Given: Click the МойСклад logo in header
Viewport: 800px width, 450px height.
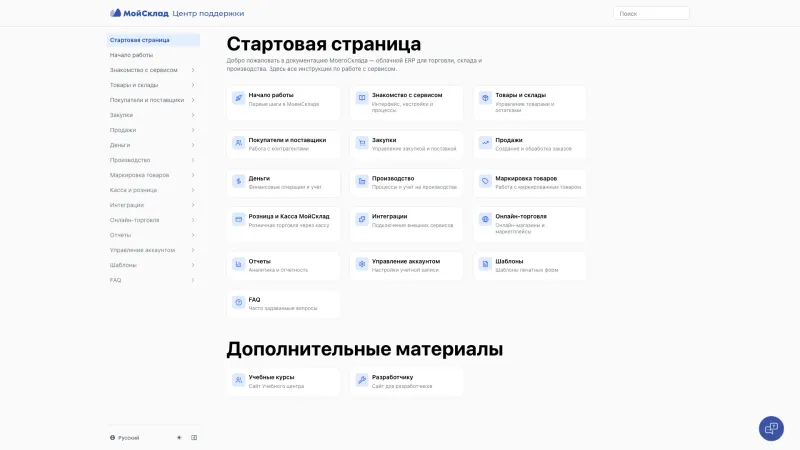Looking at the screenshot, I should (139, 13).
